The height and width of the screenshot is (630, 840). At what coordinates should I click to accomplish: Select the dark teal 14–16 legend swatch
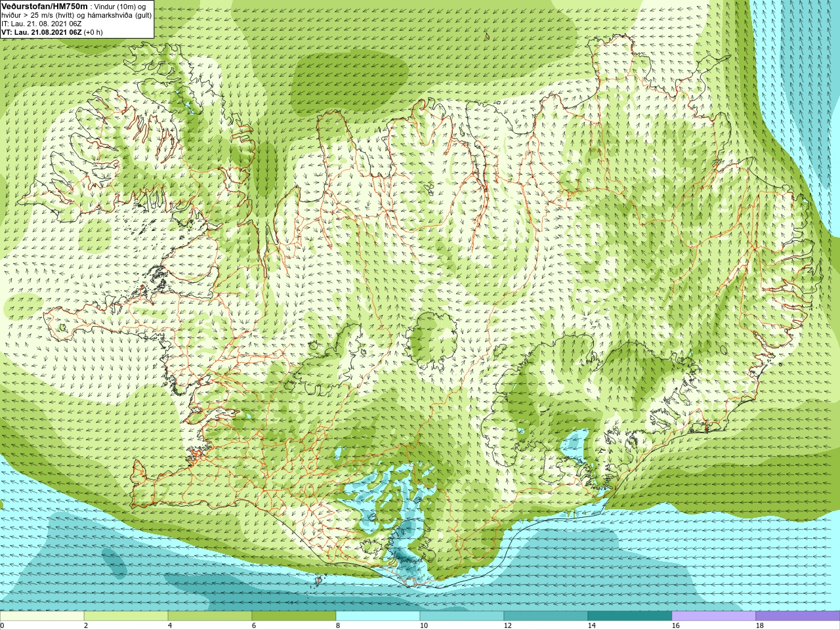[630, 616]
